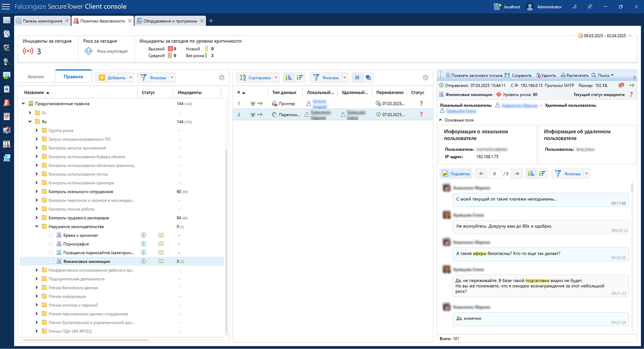Screen dimensions: 644x349
Task: Open the monitoring dashboard sidebar icon
Action: click(x=7, y=20)
